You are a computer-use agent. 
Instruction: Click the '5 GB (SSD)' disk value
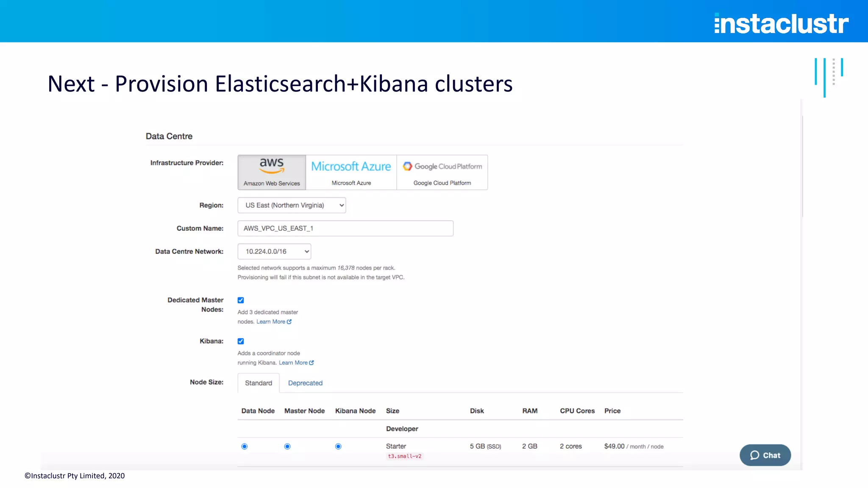(x=485, y=446)
